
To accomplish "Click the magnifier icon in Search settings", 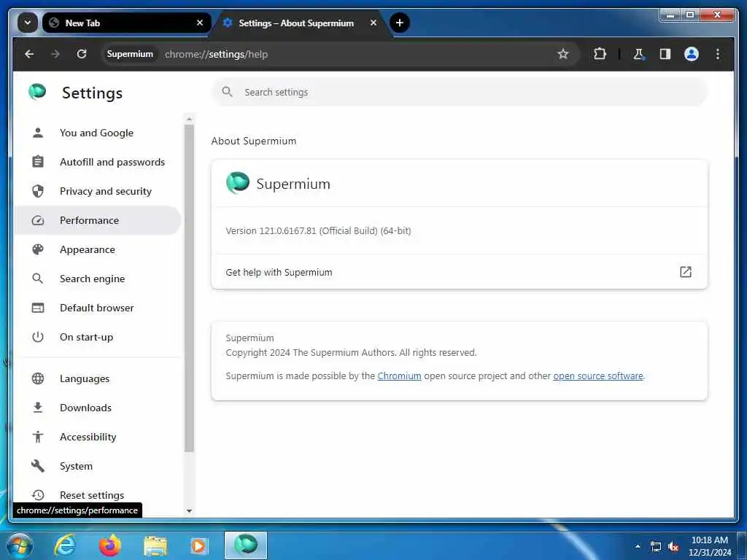I will [x=228, y=91].
